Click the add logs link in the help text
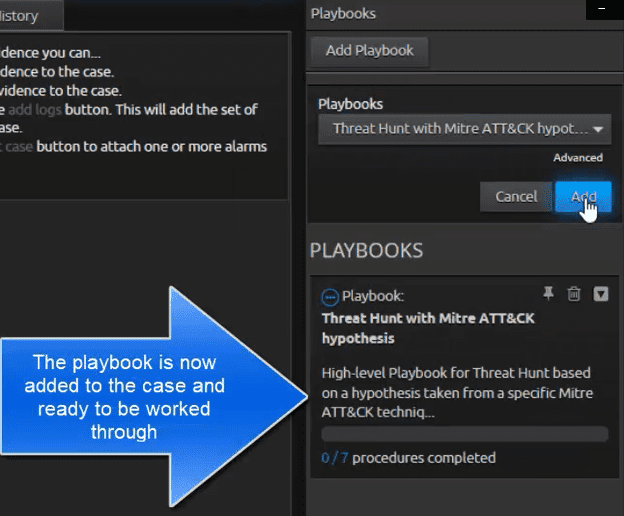The width and height of the screenshot is (624, 516). (x=35, y=109)
